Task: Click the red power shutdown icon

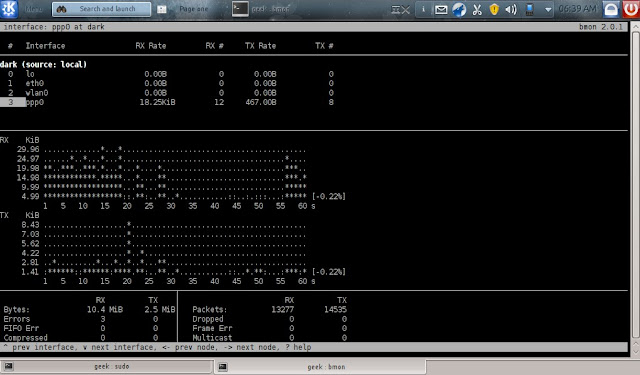Action: point(631,9)
